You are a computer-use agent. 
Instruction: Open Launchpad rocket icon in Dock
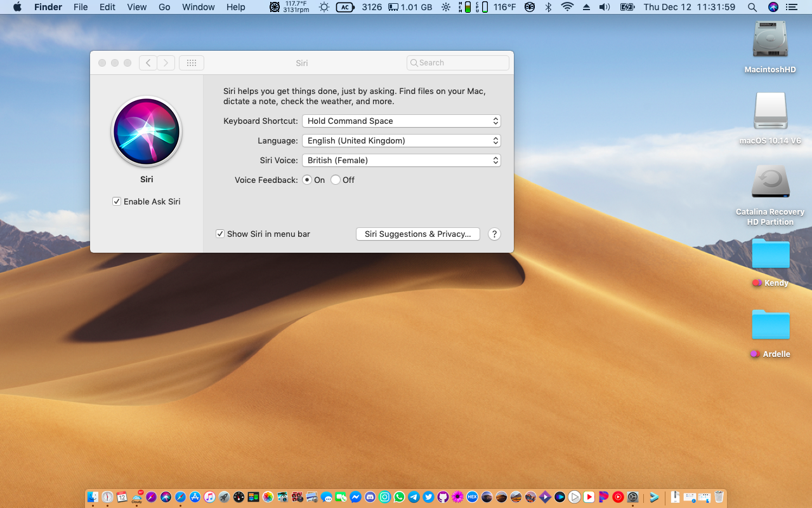point(224,497)
